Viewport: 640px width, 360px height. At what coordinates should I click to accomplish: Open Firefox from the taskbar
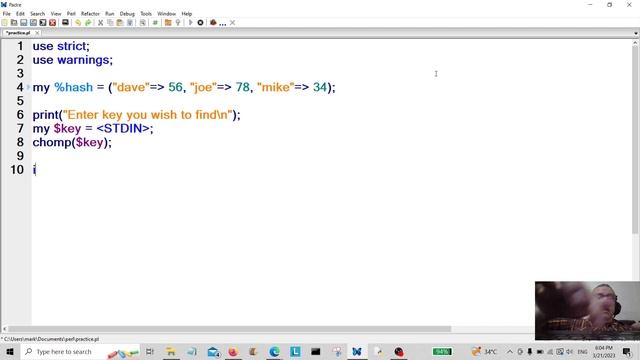233,351
